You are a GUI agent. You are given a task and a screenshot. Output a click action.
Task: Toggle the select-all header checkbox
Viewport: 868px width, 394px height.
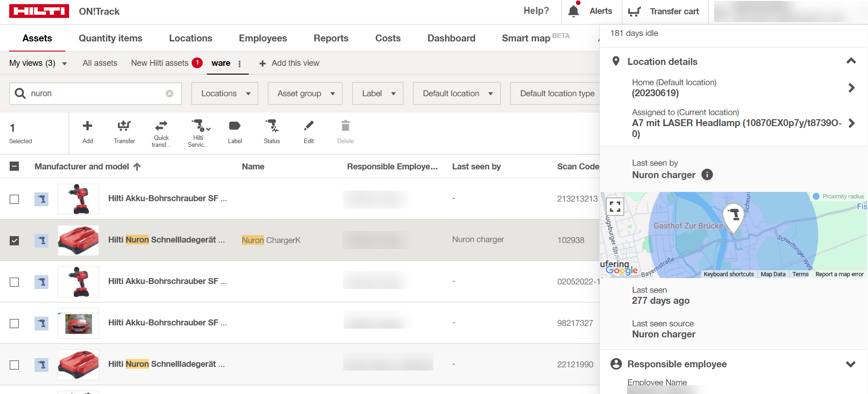click(15, 166)
